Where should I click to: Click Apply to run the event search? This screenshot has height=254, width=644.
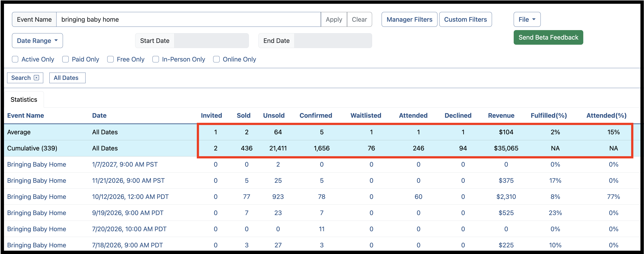pos(334,19)
